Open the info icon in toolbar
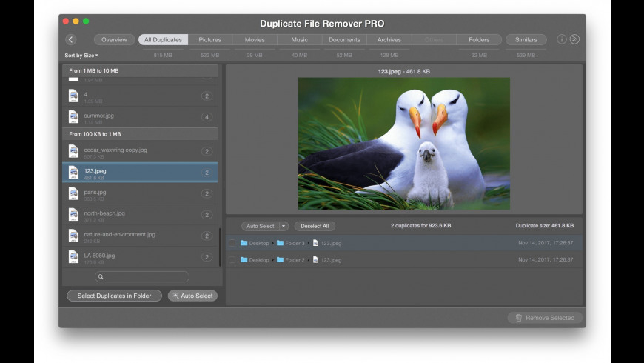The width and height of the screenshot is (644, 363). (561, 40)
